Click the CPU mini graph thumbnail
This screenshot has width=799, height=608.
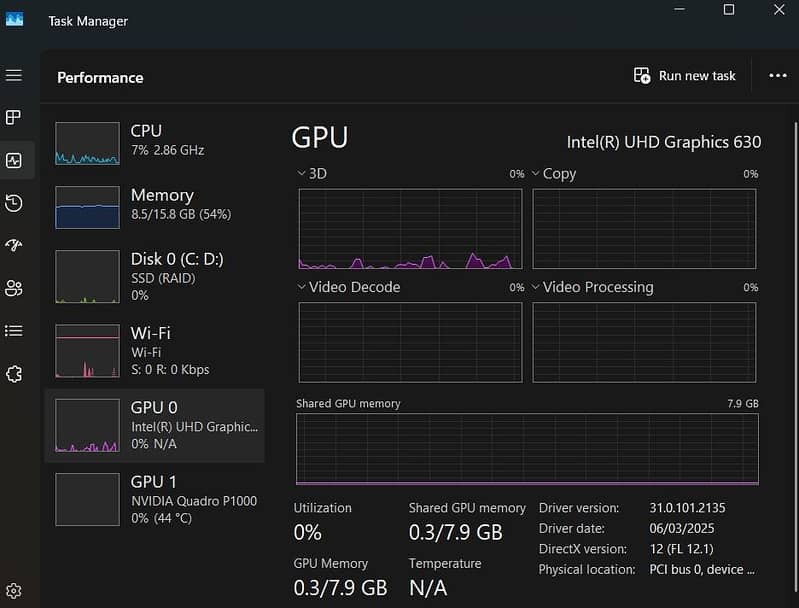pyautogui.click(x=88, y=143)
